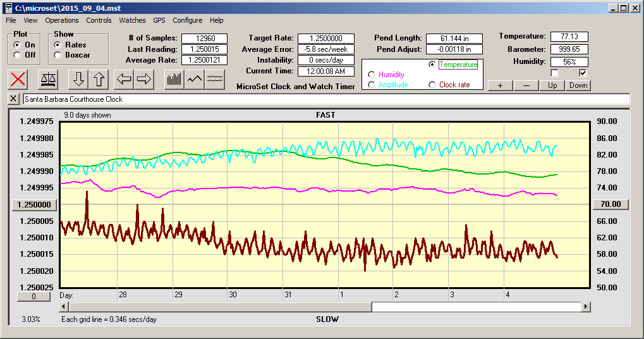
Task: Click the FAST label above the chart
Action: pos(325,115)
